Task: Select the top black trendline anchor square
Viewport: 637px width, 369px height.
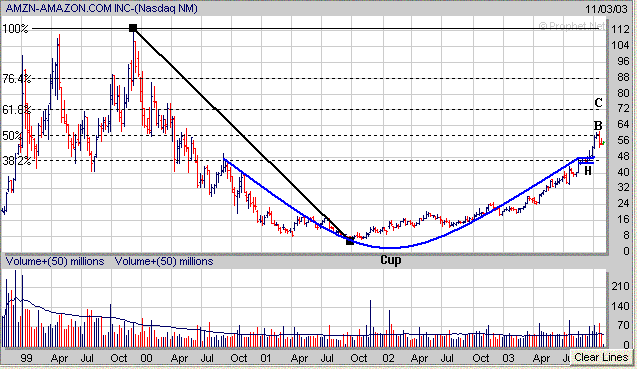Action: tap(133, 28)
